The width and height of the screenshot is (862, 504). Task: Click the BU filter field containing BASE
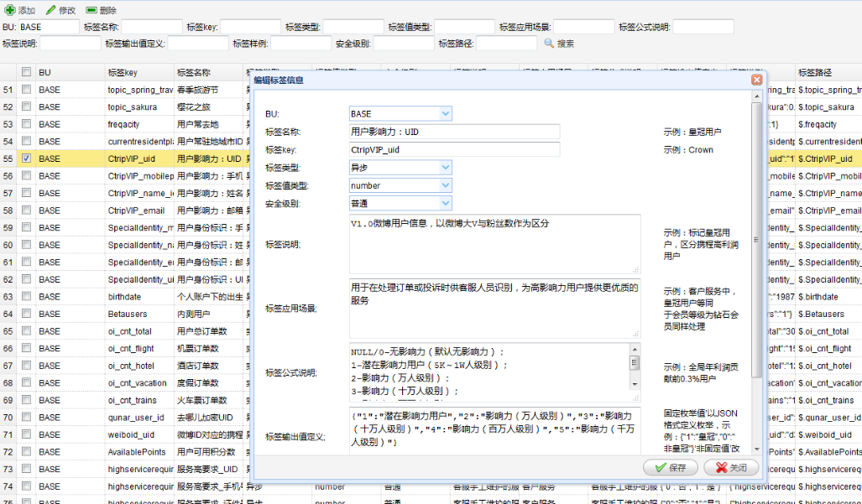[x=49, y=27]
